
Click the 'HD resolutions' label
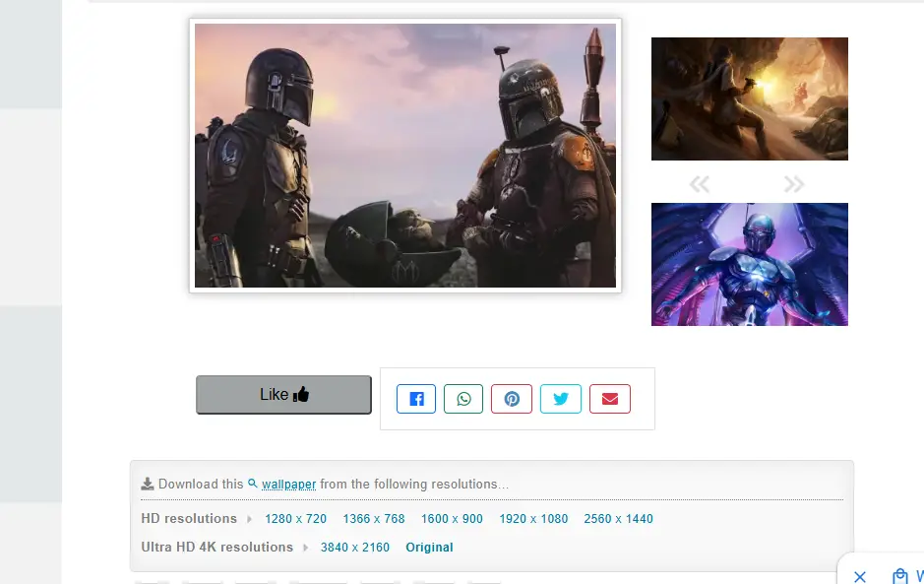[x=189, y=519]
